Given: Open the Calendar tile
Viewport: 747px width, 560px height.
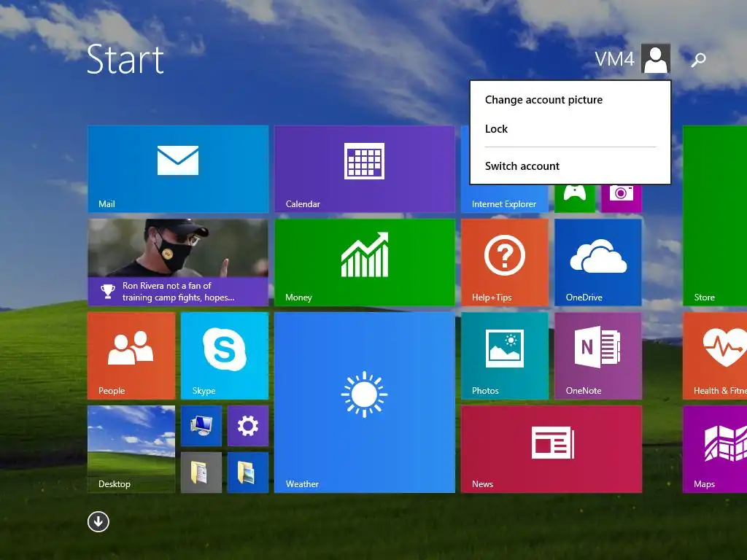Looking at the screenshot, I should (365, 168).
